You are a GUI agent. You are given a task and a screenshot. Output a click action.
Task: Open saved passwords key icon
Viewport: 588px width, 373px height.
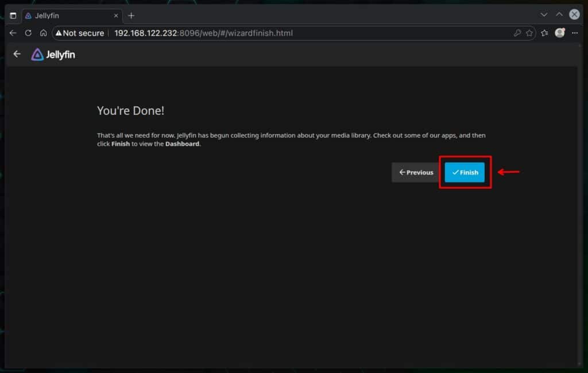(517, 33)
